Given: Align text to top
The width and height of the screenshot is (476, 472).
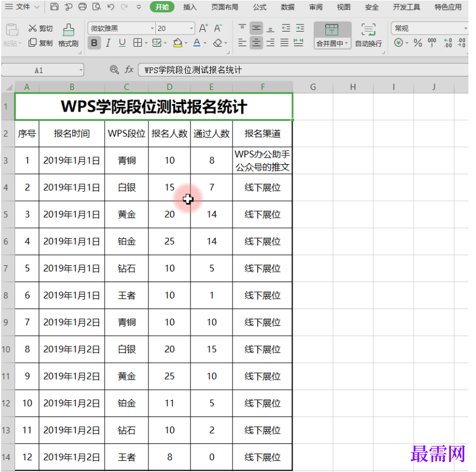Looking at the screenshot, I should 242,28.
